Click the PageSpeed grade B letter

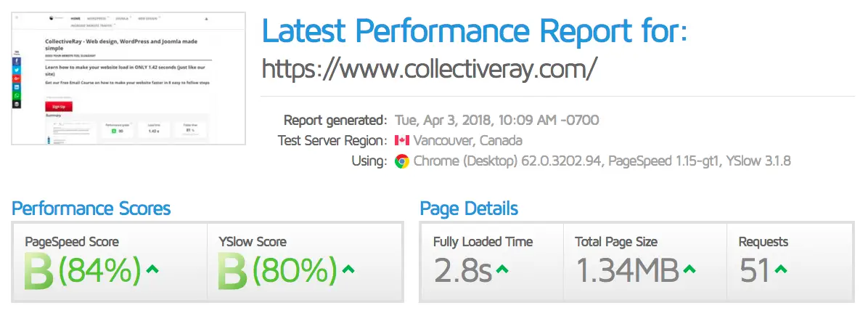coord(38,271)
